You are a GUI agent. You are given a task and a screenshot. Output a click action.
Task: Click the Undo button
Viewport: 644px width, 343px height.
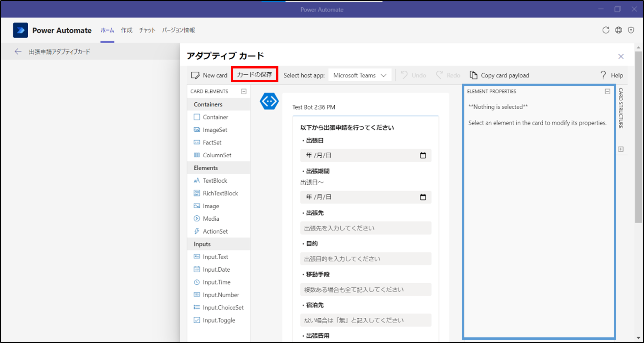point(413,75)
